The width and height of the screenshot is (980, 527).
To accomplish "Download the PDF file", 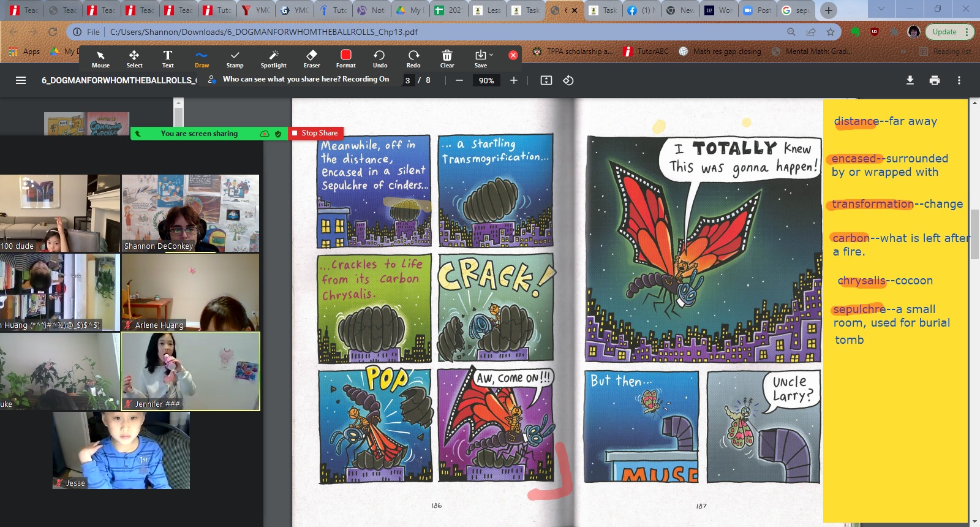I will coord(910,80).
